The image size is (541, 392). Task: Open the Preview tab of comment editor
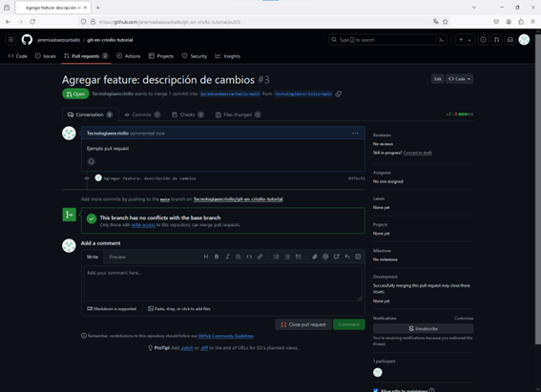117,257
